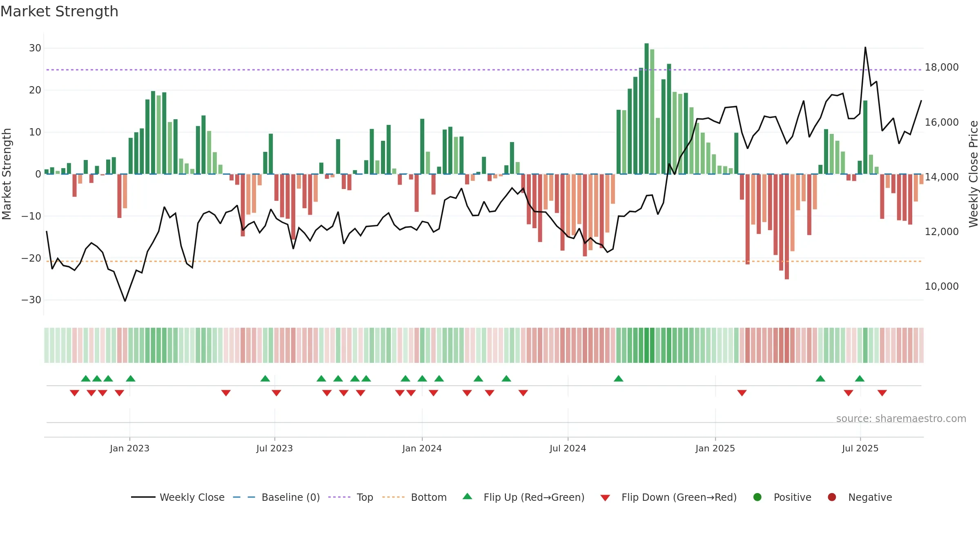The image size is (980, 551).
Task: Click the green Flip Up triangle legend icon
Action: click(x=468, y=496)
